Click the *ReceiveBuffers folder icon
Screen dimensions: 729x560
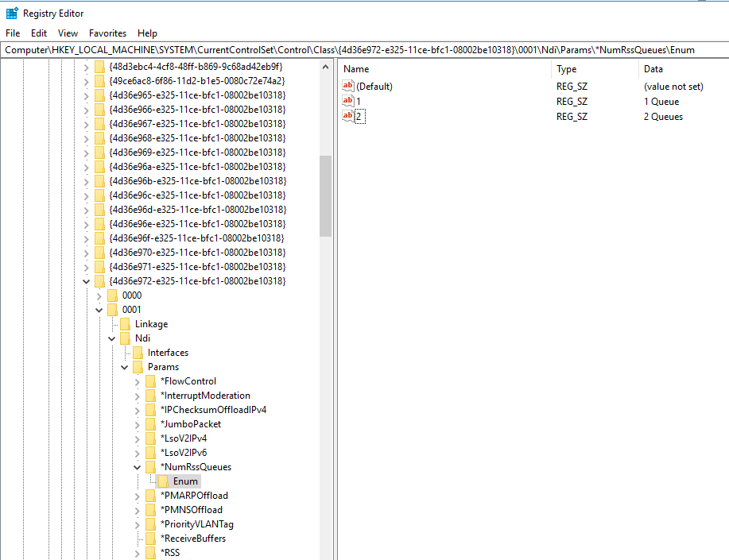click(x=150, y=539)
